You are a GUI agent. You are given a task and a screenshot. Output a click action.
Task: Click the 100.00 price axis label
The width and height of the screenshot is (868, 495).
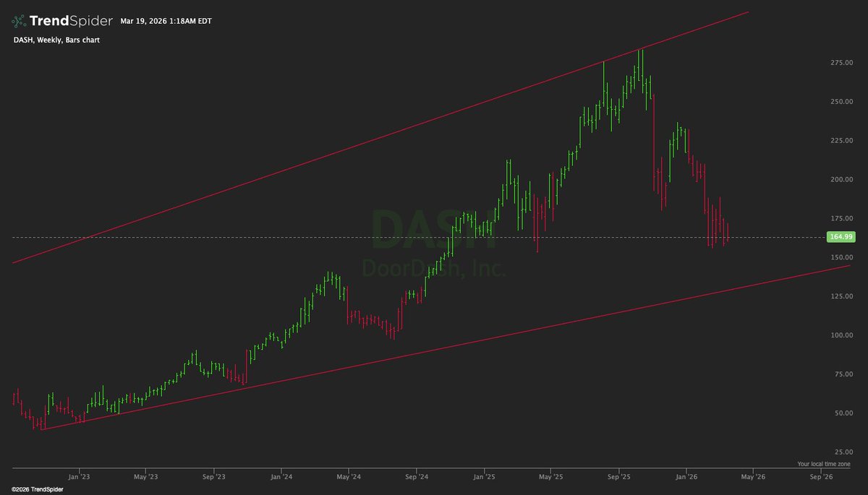pyautogui.click(x=841, y=336)
